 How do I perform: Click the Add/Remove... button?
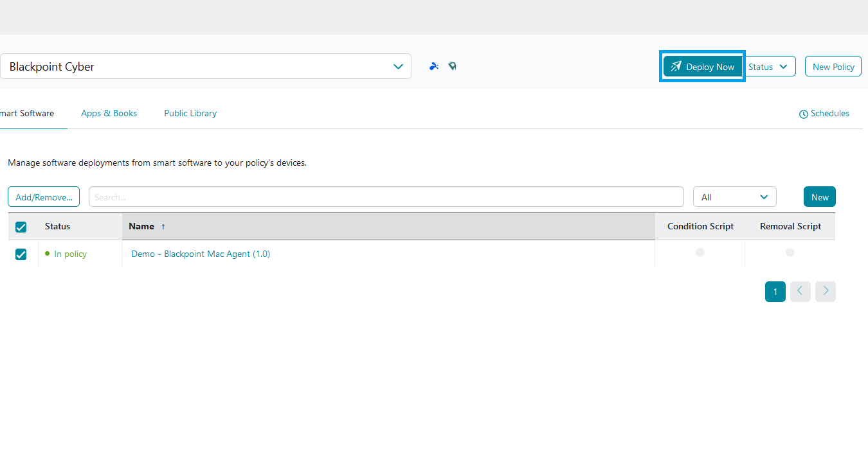[x=44, y=197]
